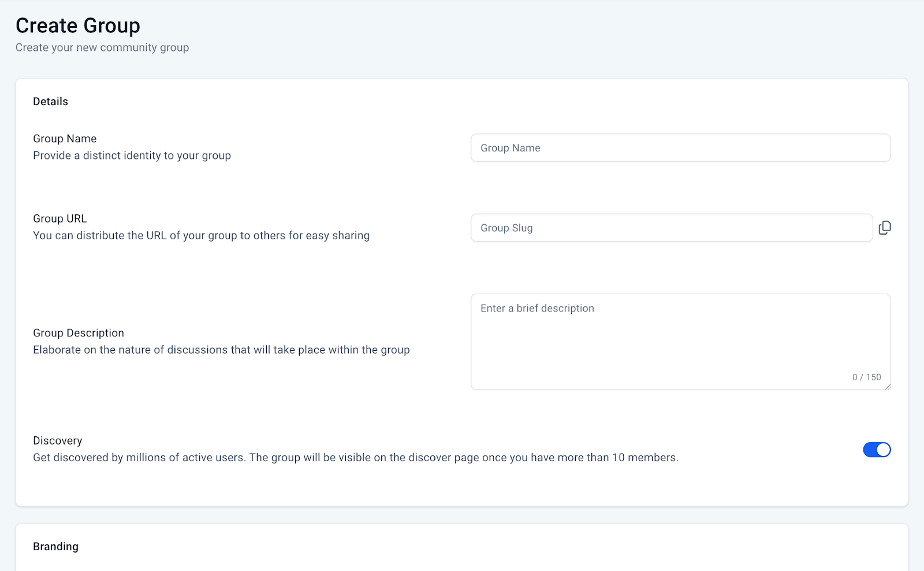Screen dimensions: 924x571
Task: Click the Create Group page title
Action: (77, 25)
